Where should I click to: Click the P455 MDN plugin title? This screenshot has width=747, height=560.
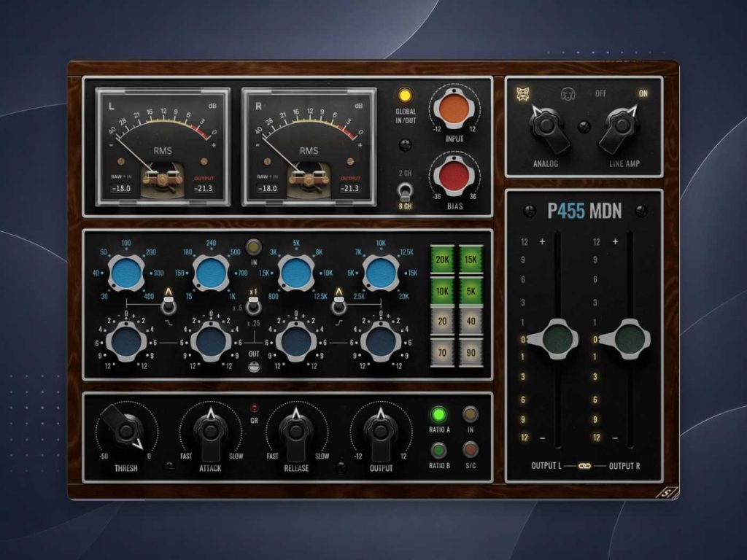[x=584, y=211]
